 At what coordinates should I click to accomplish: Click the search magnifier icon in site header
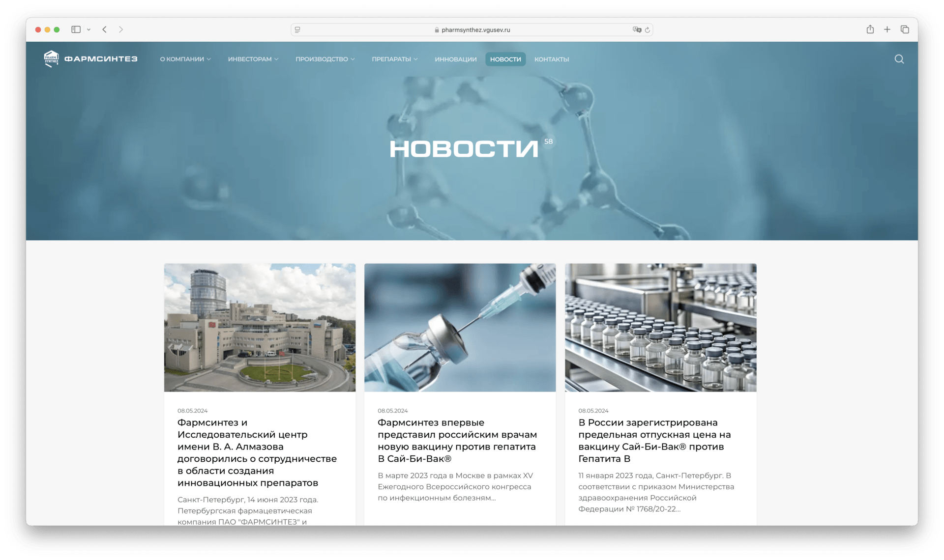[899, 59]
